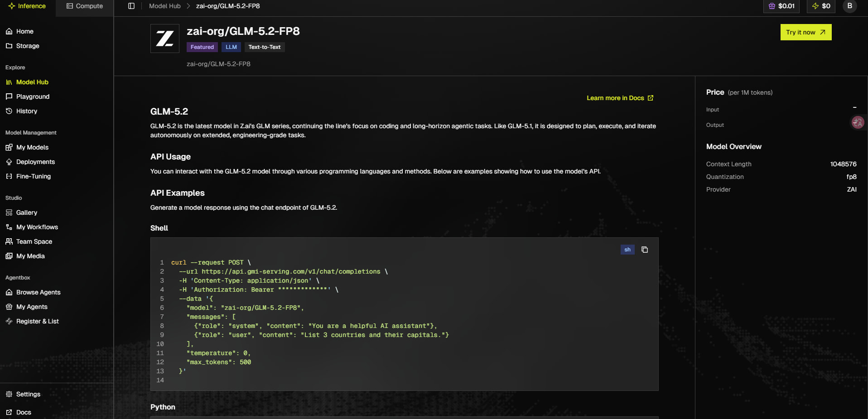Click the Provider value ZAI

[852, 189]
